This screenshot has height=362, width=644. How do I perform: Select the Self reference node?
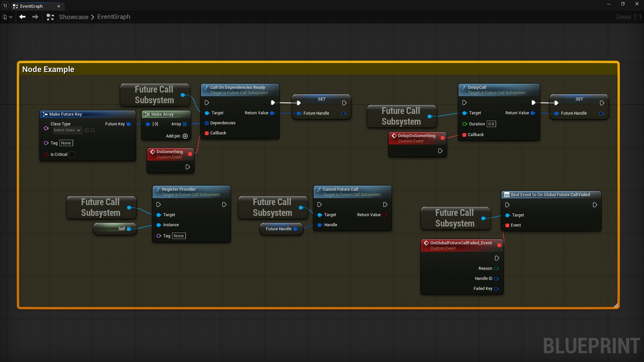[x=115, y=229]
